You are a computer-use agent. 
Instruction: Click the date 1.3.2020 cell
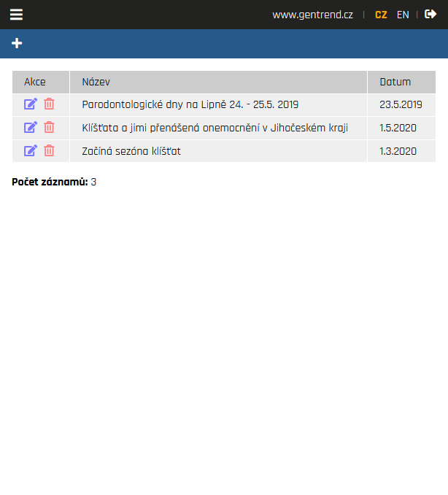[x=398, y=151]
